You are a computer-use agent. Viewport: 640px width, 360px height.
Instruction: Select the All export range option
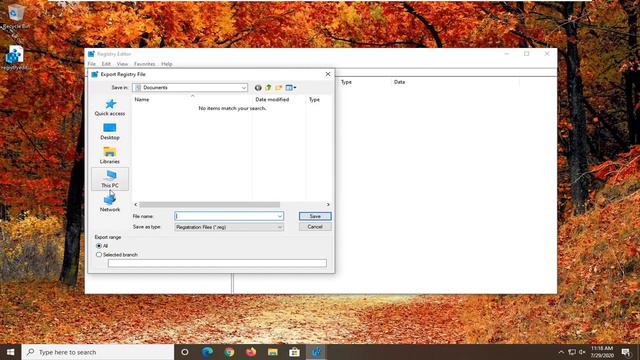[x=99, y=246]
